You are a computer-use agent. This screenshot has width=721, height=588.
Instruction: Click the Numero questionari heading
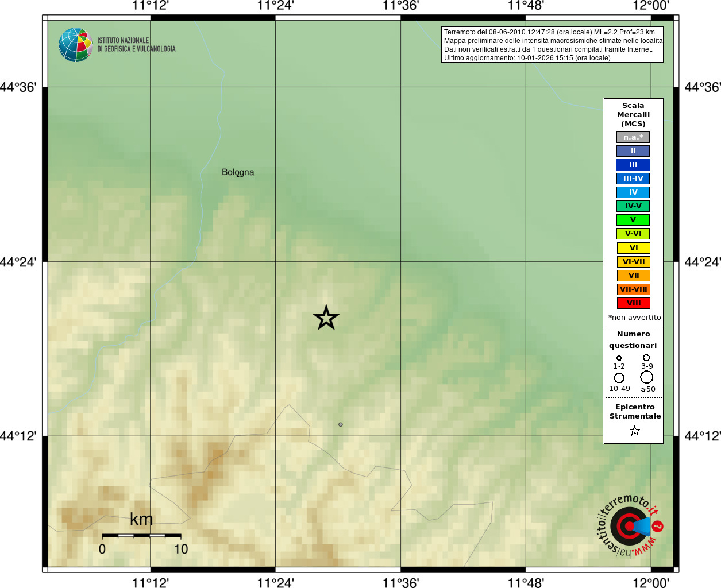pos(633,340)
